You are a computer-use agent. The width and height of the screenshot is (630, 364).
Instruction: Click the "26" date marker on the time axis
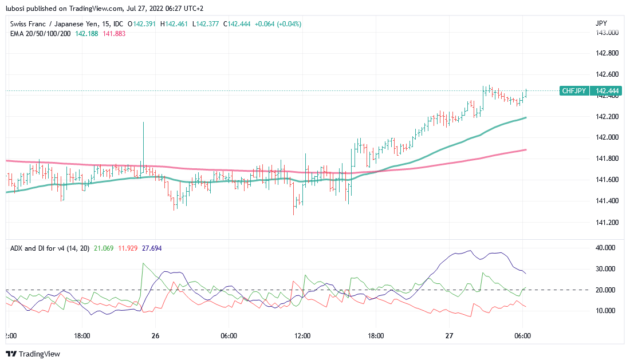pyautogui.click(x=155, y=336)
